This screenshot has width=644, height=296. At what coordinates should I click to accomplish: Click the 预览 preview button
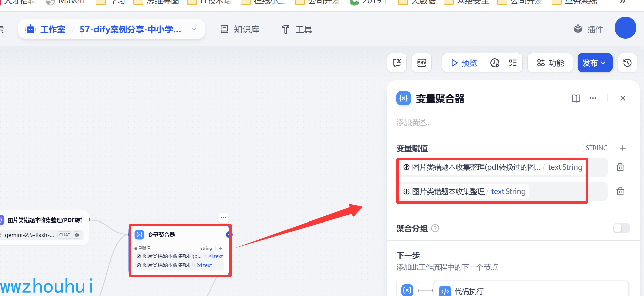tap(464, 63)
